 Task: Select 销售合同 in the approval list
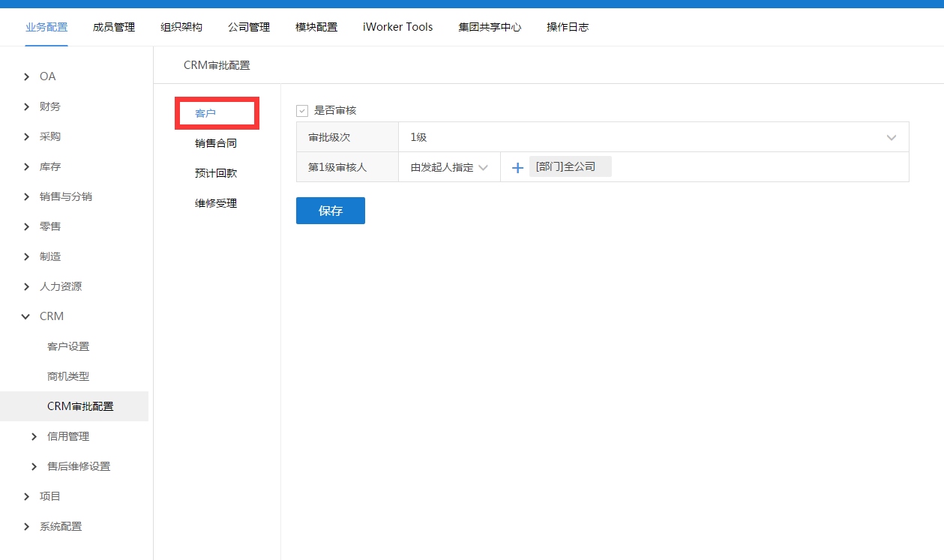click(216, 143)
